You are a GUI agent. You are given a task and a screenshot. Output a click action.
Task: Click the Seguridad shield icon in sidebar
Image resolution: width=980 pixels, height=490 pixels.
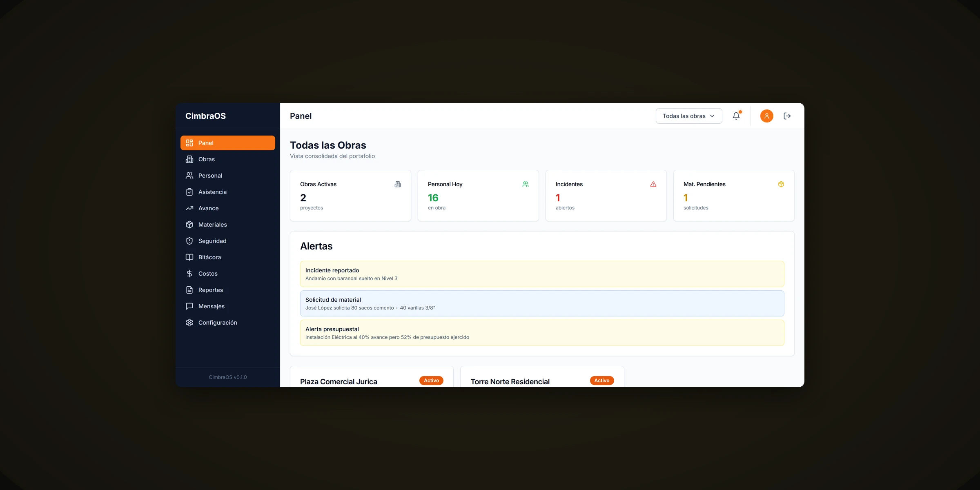[x=189, y=241]
